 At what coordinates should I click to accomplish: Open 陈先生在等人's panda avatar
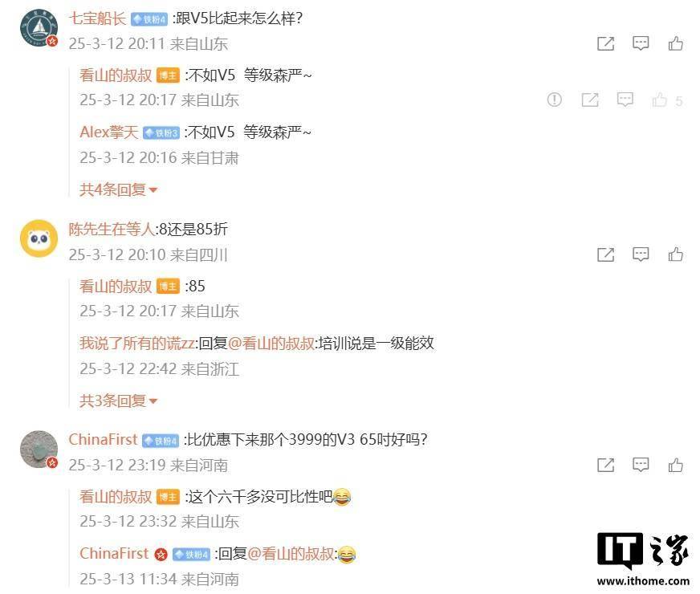(39, 238)
